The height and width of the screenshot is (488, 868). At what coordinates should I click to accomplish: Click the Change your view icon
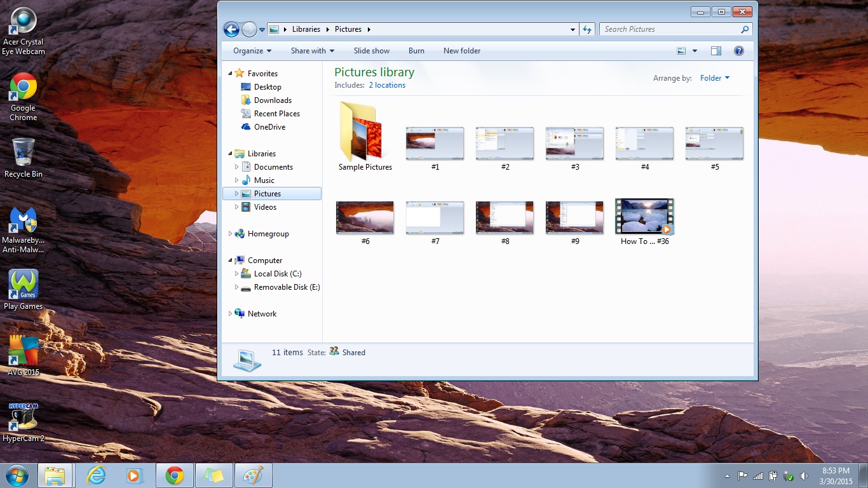[x=682, y=51]
